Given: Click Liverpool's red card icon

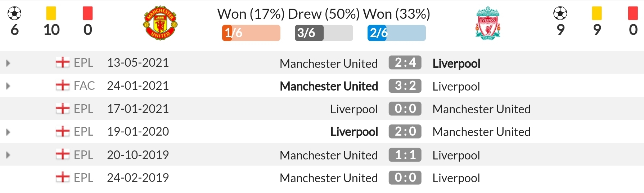Looking at the screenshot, I should pos(633,13).
